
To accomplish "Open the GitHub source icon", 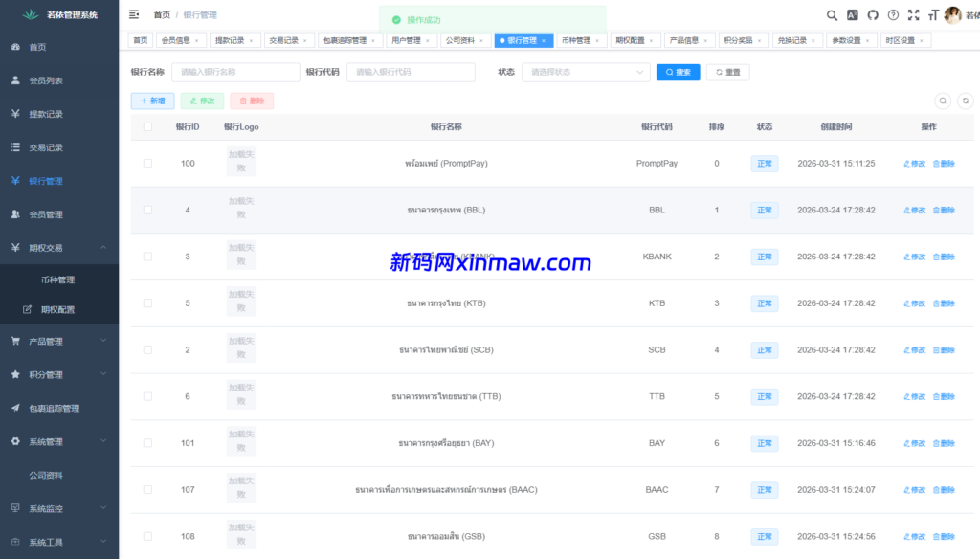I will [873, 15].
